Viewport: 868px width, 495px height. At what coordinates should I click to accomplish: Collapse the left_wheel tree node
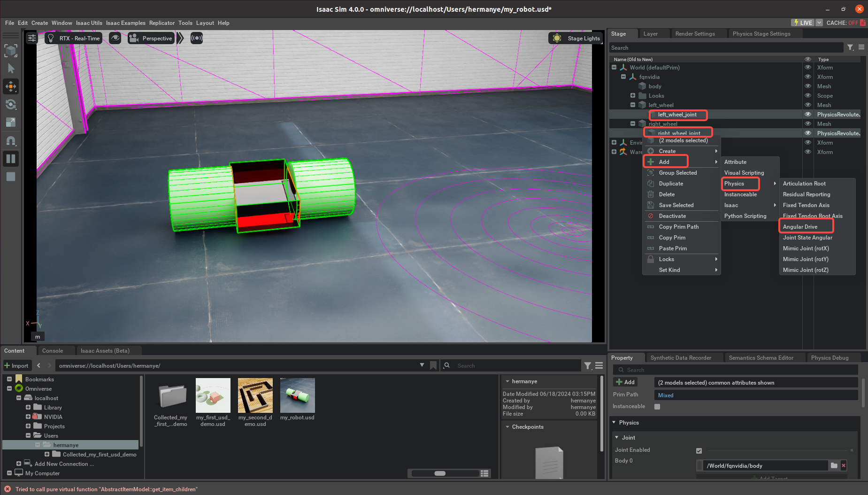pyautogui.click(x=633, y=105)
